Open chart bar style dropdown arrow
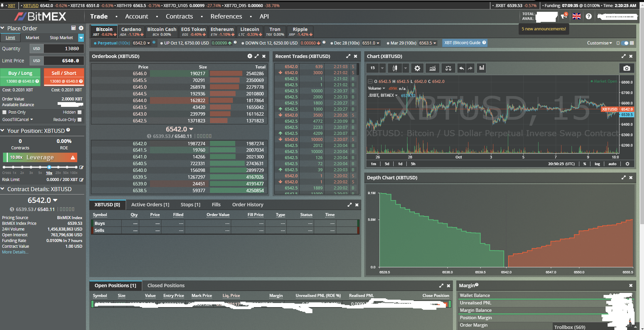Viewport: 644px width, 330px height. pos(405,68)
